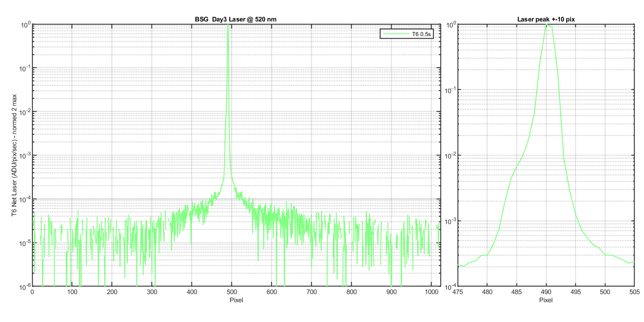Viewport: 644px width, 322px height.
Task: Click the 'BSG Day3 Laser @ 520 nm' title
Action: coord(236,20)
